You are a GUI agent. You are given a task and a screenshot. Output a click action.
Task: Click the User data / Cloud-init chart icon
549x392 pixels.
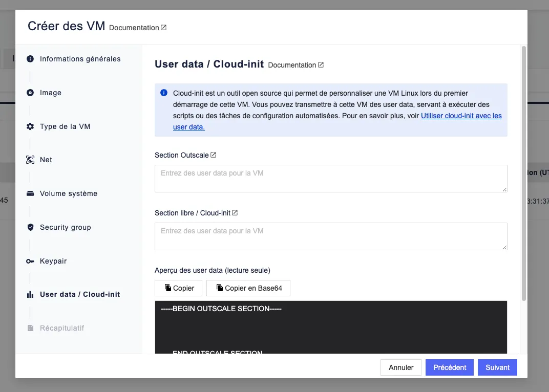pos(30,294)
